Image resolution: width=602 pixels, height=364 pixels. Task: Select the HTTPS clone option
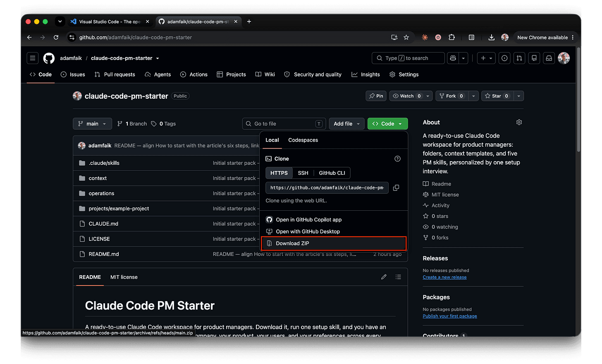click(x=279, y=173)
